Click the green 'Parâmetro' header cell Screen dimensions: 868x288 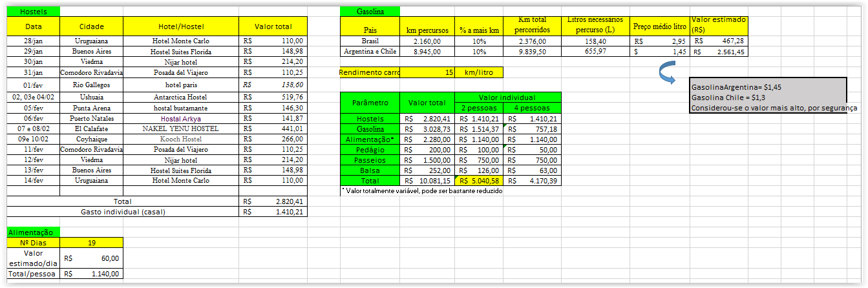[370, 103]
